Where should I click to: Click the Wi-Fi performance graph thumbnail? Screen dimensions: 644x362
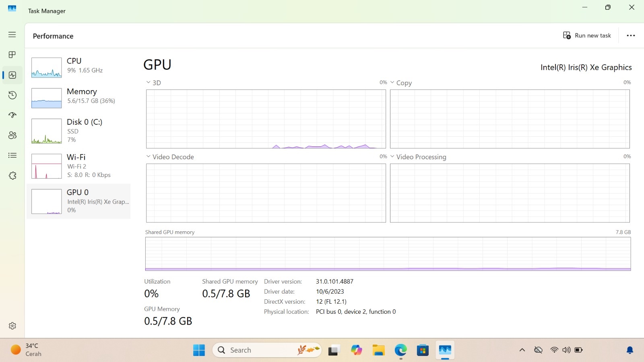46,166
